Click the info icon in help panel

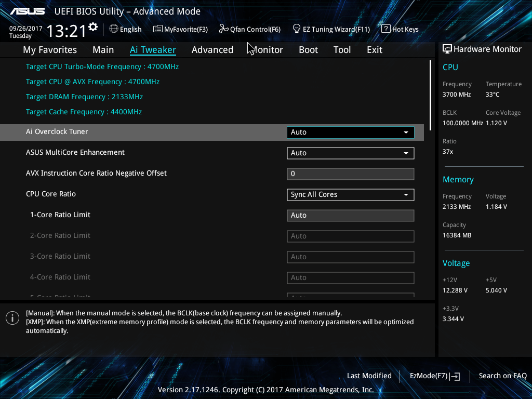pyautogui.click(x=12, y=318)
